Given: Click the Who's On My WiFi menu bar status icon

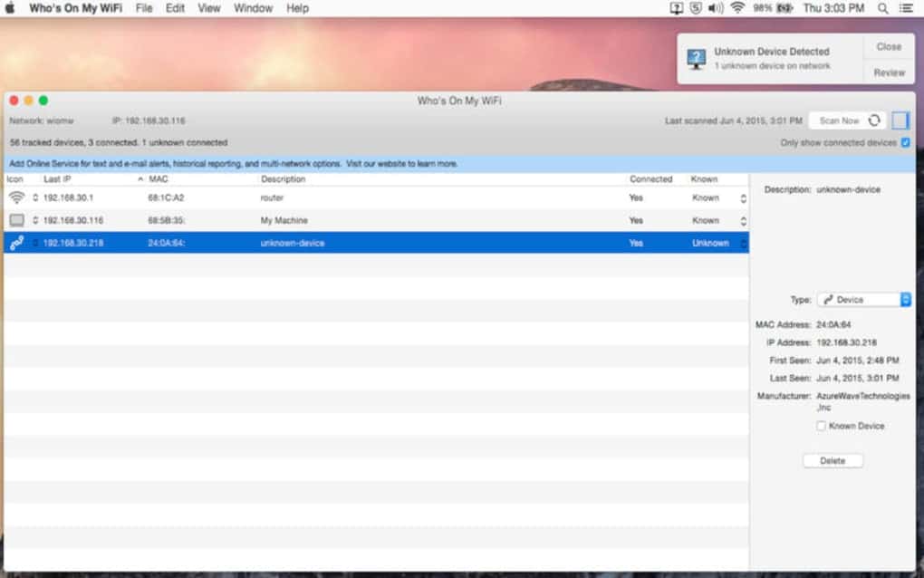Looking at the screenshot, I should [x=676, y=8].
